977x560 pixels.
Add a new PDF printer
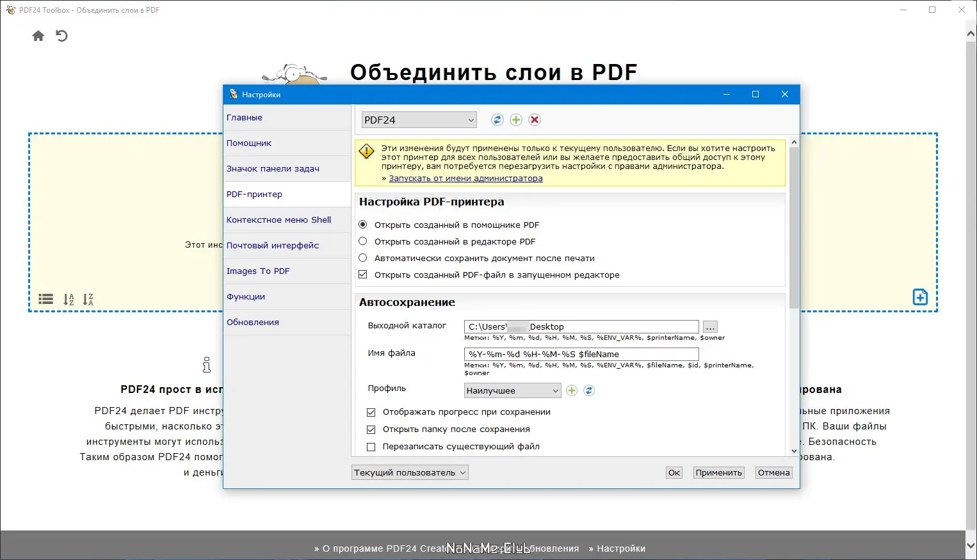[516, 120]
